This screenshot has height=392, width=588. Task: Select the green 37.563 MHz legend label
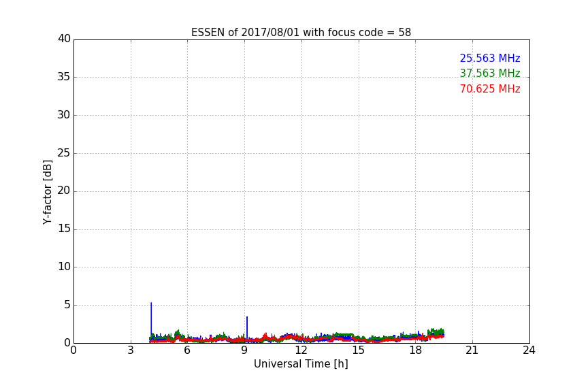490,73
